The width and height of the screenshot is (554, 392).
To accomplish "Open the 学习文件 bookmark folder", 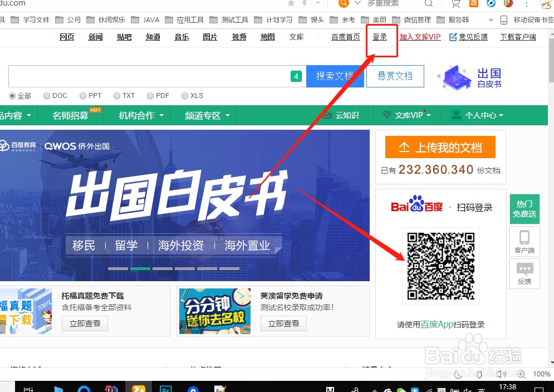I will coord(30,20).
